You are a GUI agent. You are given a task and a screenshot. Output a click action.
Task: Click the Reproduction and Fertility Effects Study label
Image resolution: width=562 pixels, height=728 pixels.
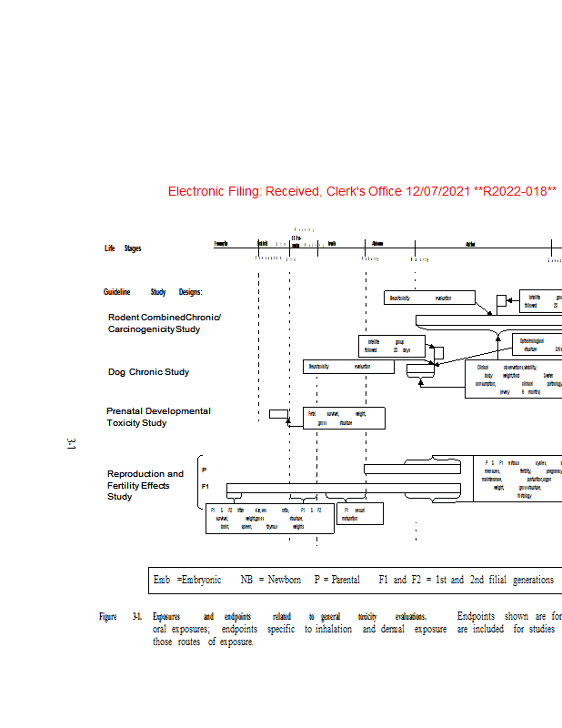tap(145, 485)
